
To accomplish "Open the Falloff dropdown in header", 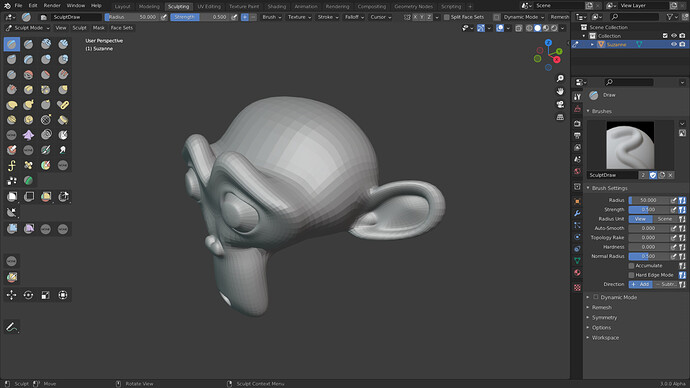I will click(354, 17).
